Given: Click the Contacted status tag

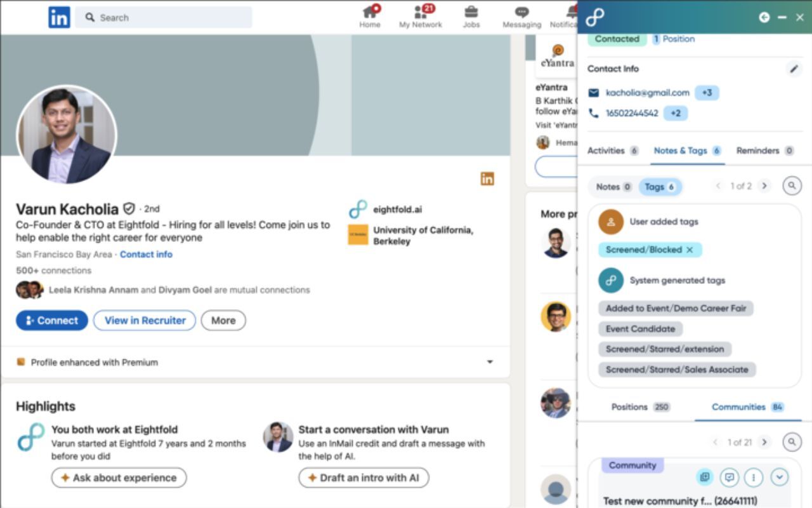Looking at the screenshot, I should 617,39.
